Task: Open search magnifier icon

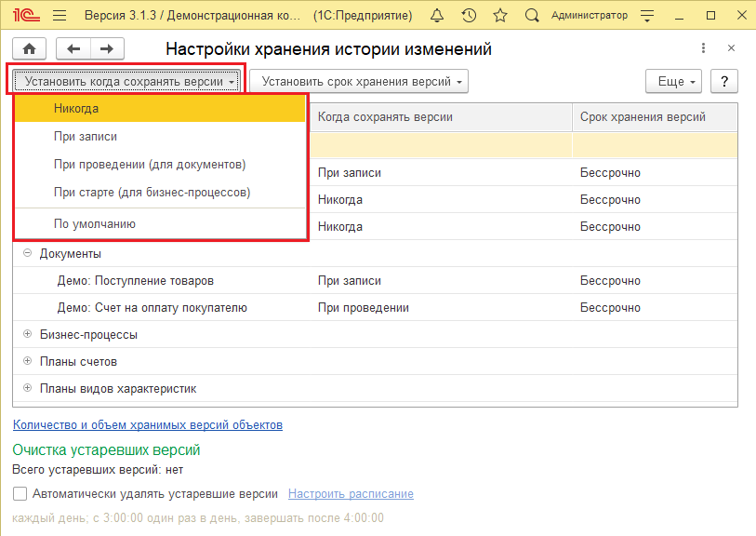Action: click(532, 16)
